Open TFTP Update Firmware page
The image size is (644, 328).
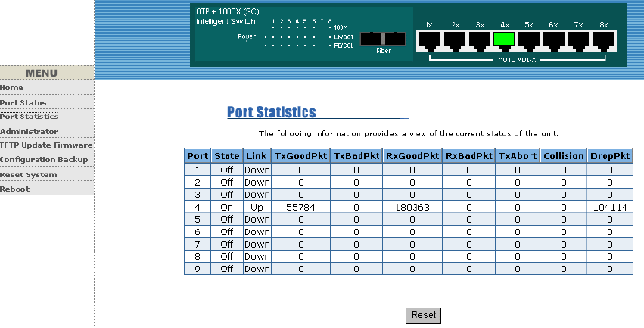click(x=46, y=145)
